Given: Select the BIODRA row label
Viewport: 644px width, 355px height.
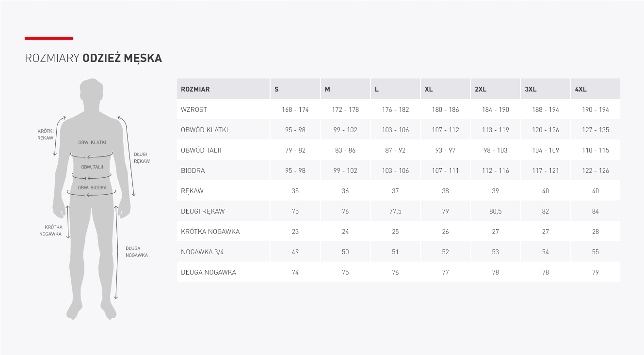Looking at the screenshot, I should pyautogui.click(x=193, y=170).
